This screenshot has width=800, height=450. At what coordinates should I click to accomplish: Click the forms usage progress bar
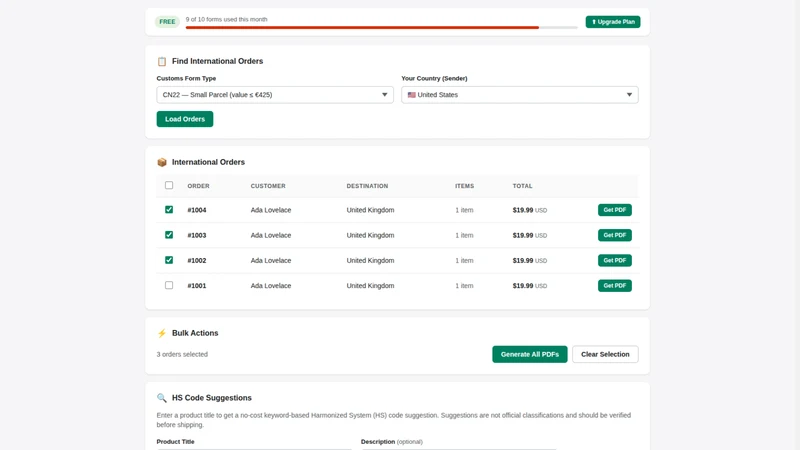382,28
